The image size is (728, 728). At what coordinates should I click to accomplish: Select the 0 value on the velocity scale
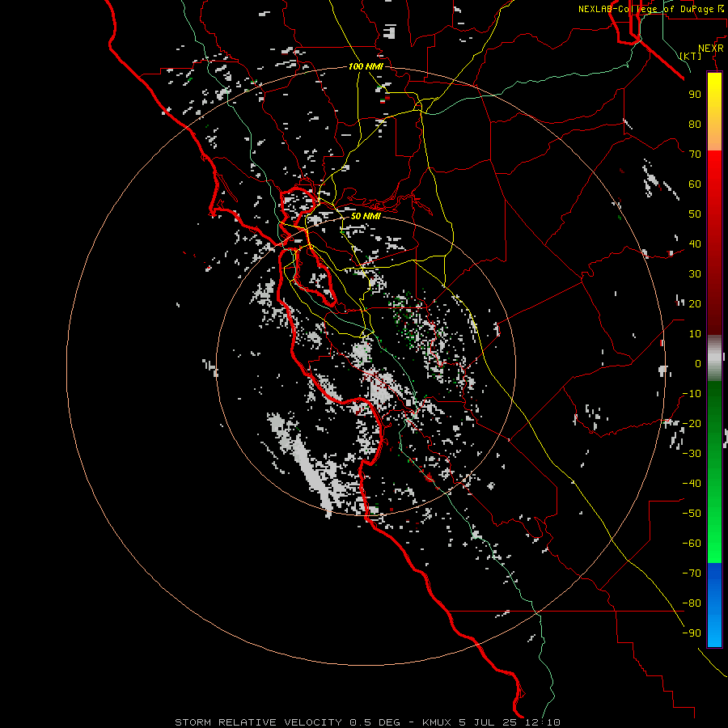click(698, 363)
